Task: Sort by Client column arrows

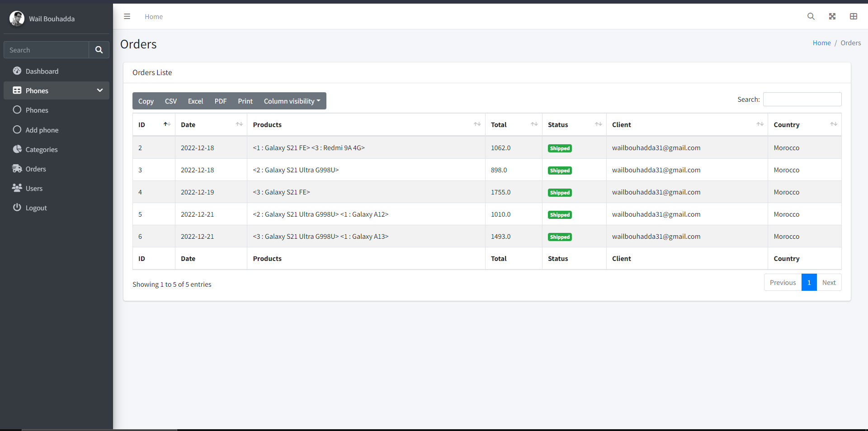Action: tap(760, 124)
